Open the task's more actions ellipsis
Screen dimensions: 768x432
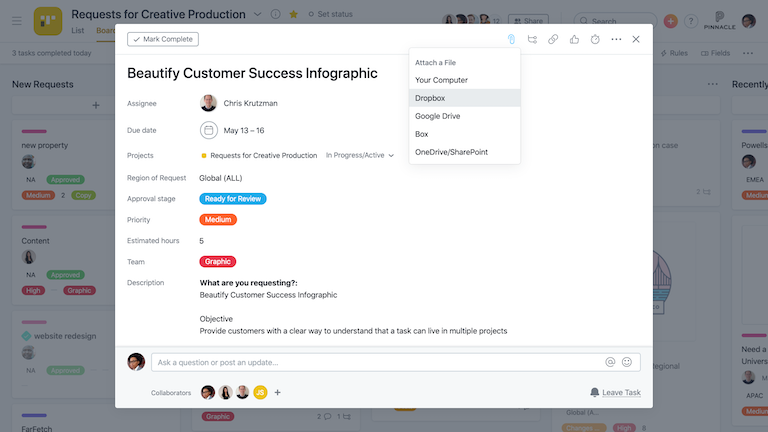[x=616, y=39]
